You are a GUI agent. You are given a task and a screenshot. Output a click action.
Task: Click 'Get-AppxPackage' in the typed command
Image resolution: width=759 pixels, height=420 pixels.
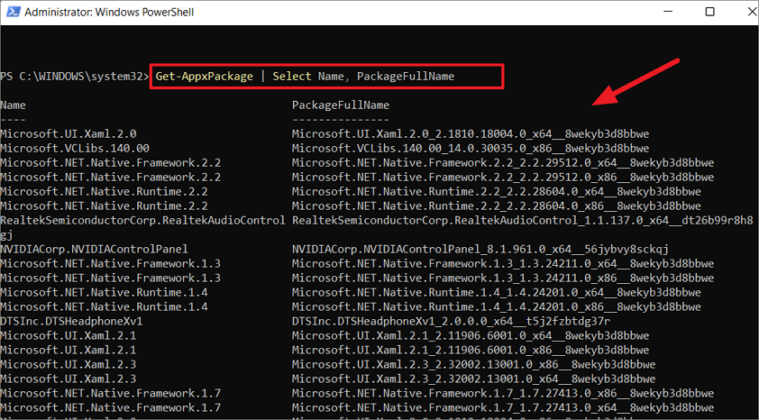[x=204, y=76]
